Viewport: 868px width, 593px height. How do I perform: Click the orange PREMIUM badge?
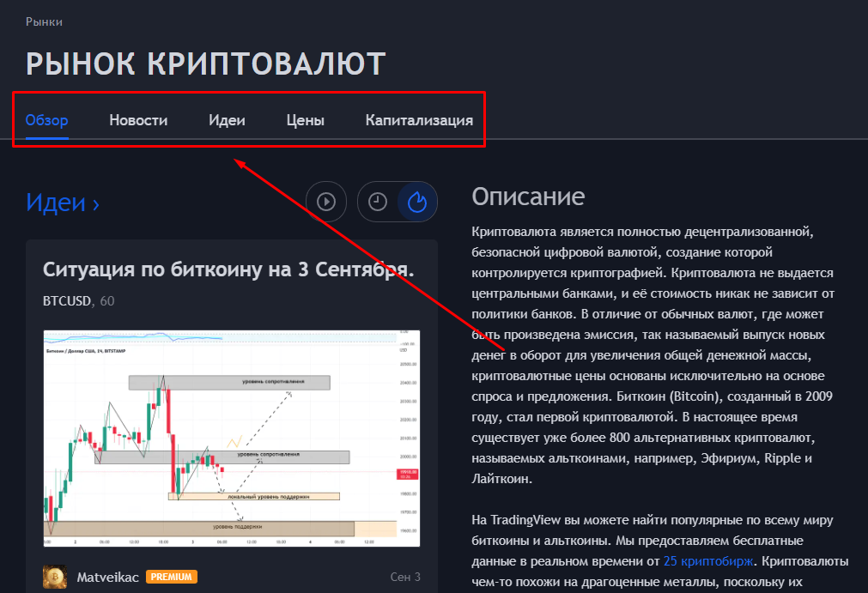point(171,577)
